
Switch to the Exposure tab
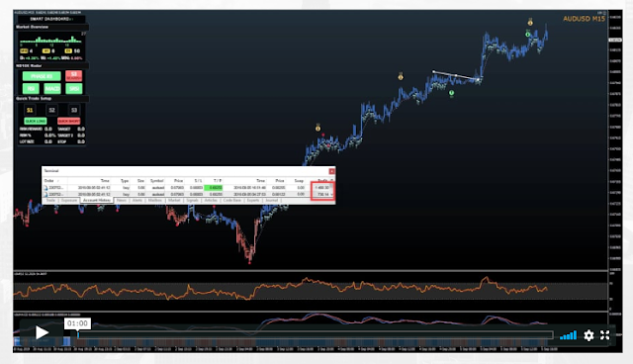pos(69,200)
